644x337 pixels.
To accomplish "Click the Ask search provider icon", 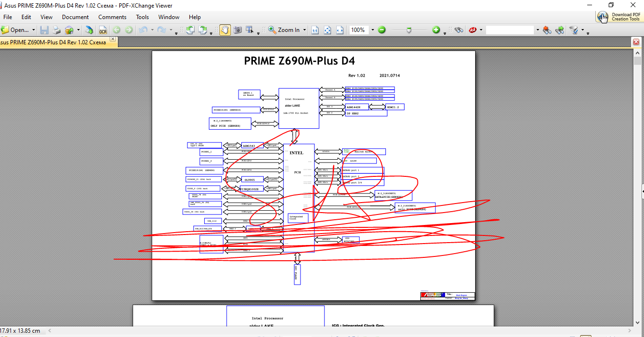I will 473,30.
